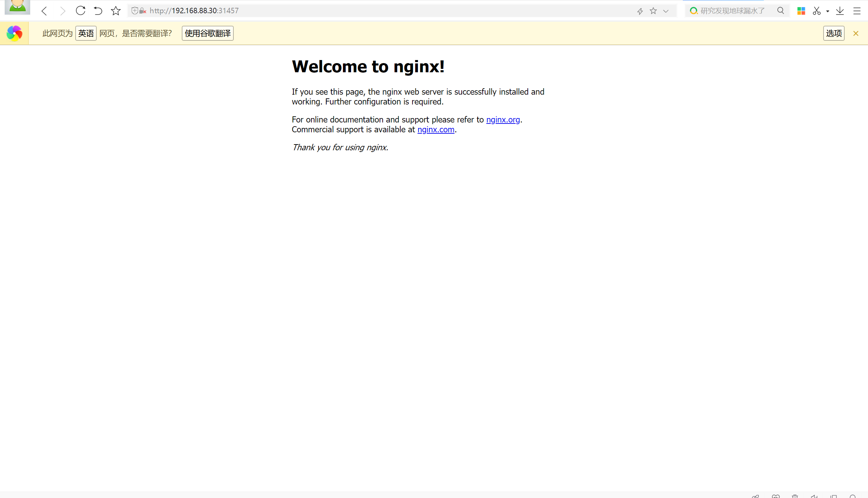This screenshot has height=498, width=868.
Task: Open the hamburger main menu
Action: coord(857,11)
